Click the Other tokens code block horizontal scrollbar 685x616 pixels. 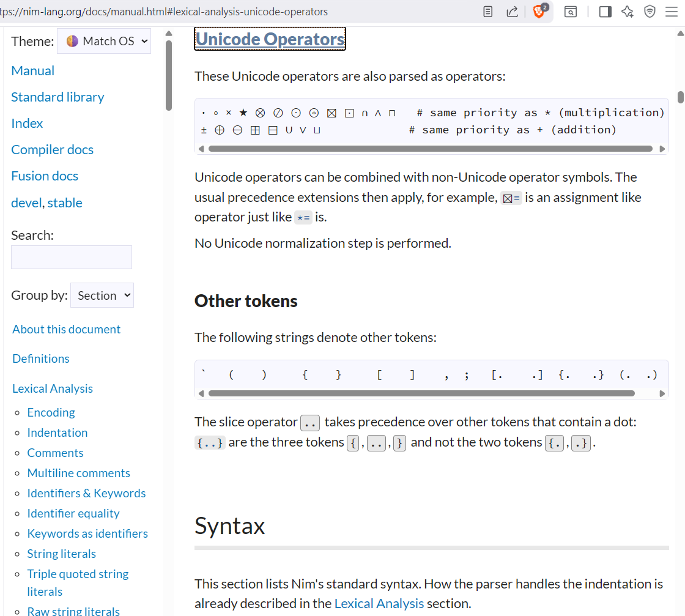tap(421, 393)
